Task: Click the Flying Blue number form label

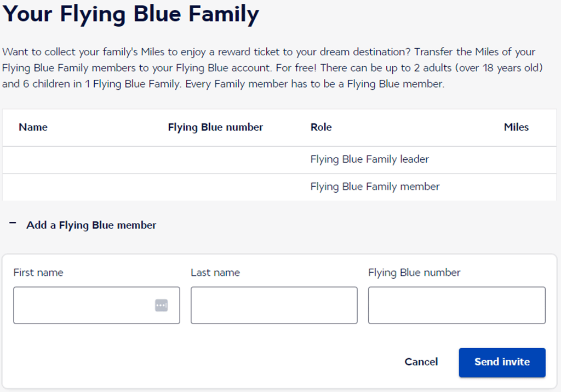Action: coord(414,273)
